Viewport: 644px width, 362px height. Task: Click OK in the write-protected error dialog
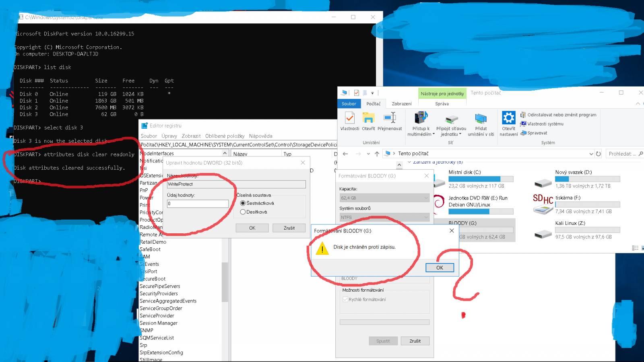pyautogui.click(x=440, y=267)
